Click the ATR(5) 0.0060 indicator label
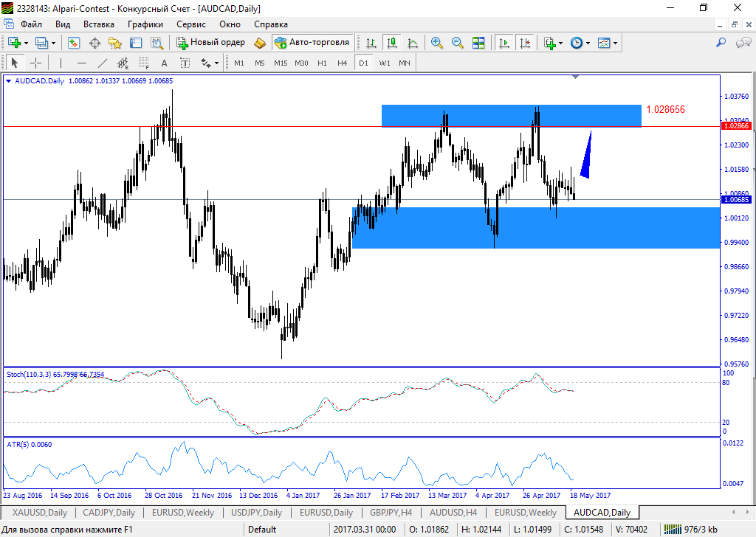The height and width of the screenshot is (537, 756). pos(30,445)
